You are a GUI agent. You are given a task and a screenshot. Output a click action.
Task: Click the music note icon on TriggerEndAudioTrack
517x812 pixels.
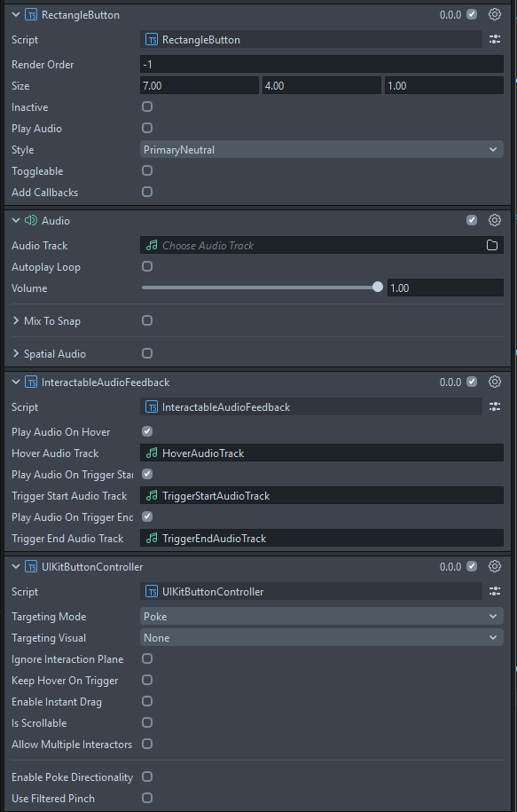(x=151, y=538)
